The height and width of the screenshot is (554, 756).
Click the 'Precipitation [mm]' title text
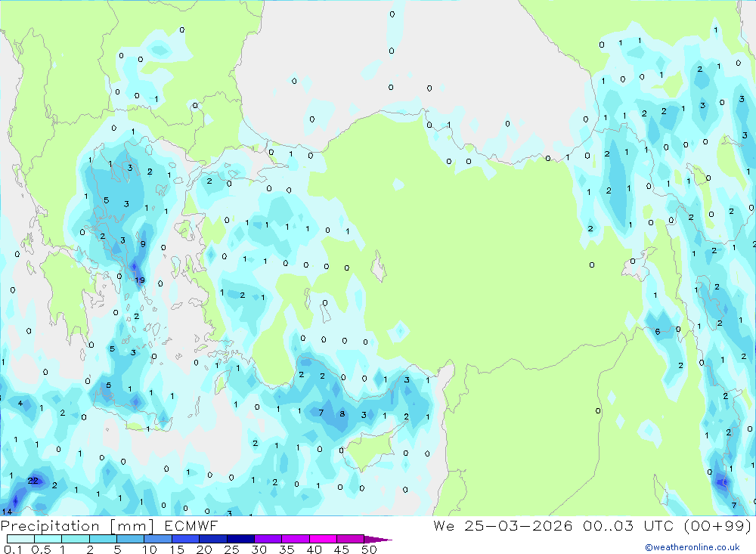[77, 526]
